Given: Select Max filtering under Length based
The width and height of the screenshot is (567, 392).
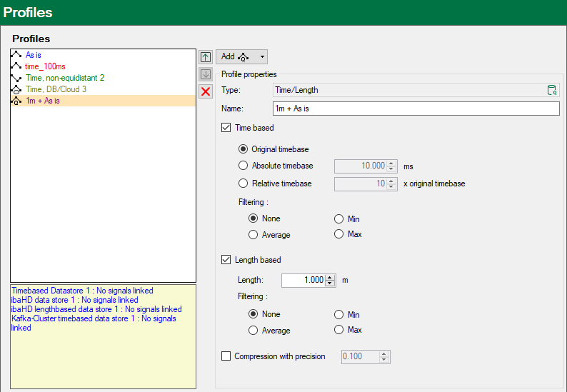Looking at the screenshot, I should point(338,330).
